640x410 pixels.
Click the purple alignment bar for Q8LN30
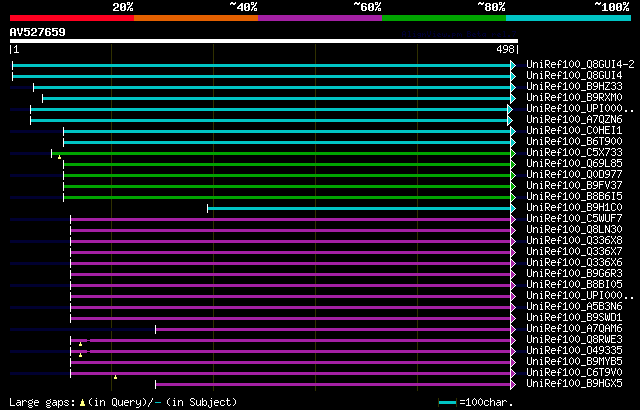pyautogui.click(x=291, y=230)
